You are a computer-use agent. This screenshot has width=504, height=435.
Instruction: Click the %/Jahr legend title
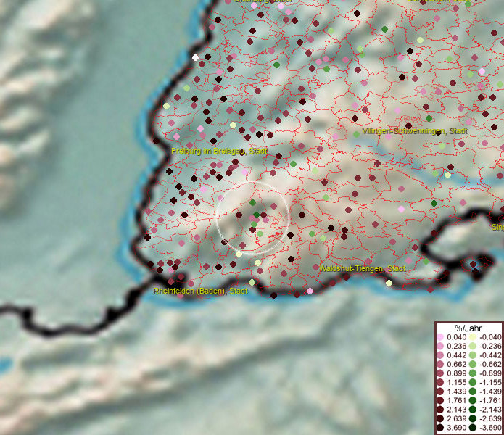[x=468, y=328]
